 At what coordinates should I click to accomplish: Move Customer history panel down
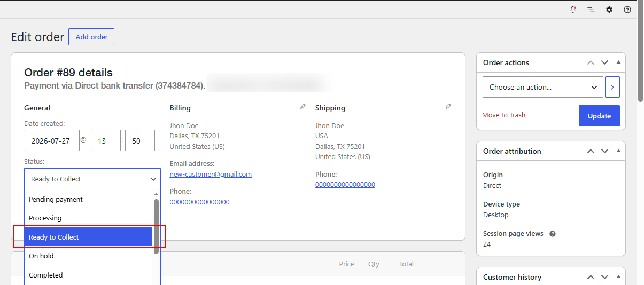604,277
